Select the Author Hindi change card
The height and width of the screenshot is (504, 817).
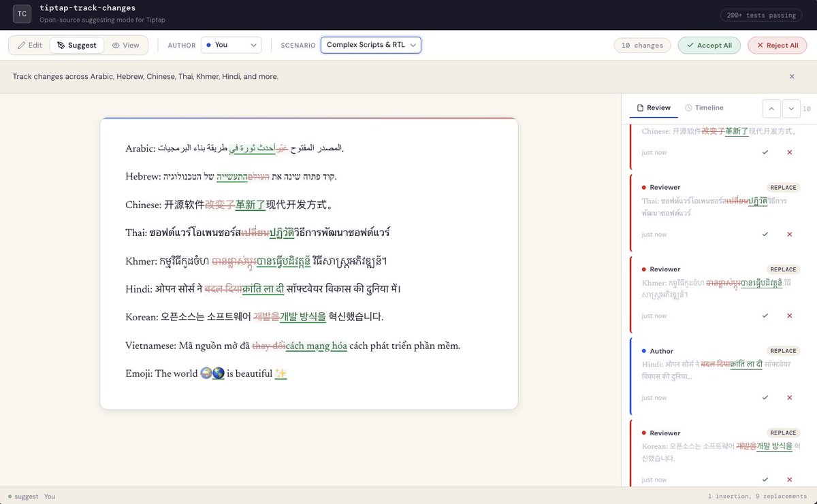(x=719, y=376)
